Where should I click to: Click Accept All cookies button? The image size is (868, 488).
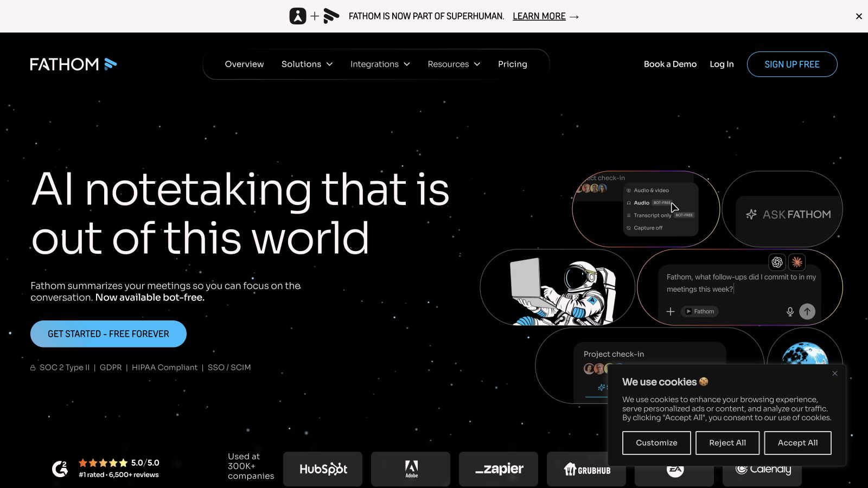pos(797,443)
